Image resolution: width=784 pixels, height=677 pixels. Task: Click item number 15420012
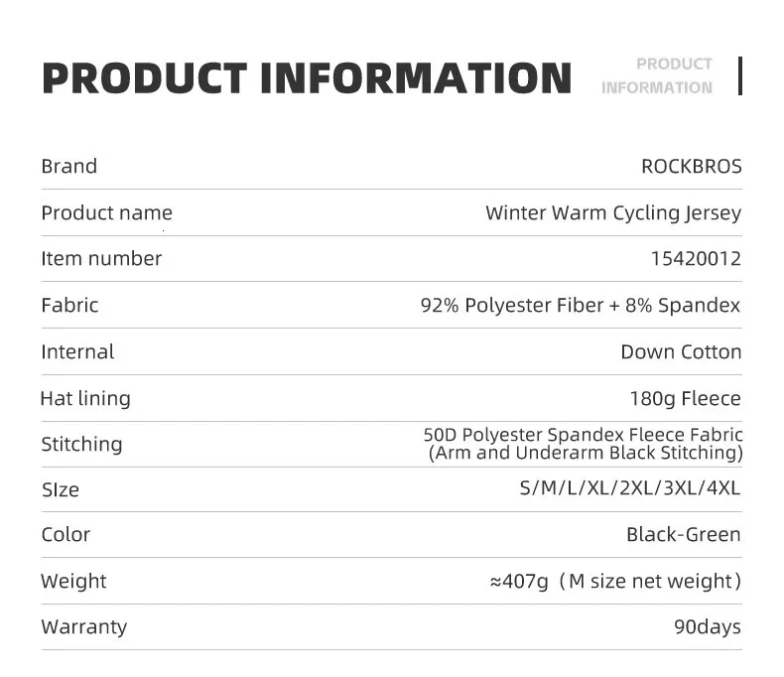[x=696, y=259]
